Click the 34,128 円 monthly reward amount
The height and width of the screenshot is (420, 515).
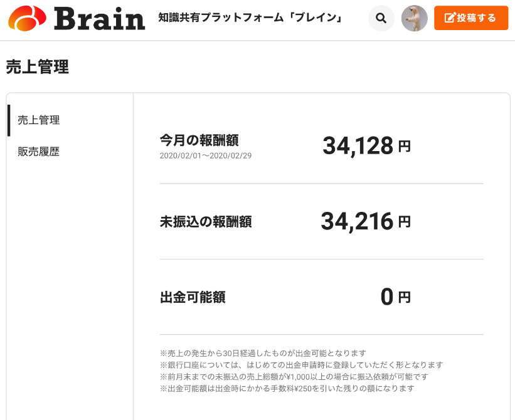point(366,145)
